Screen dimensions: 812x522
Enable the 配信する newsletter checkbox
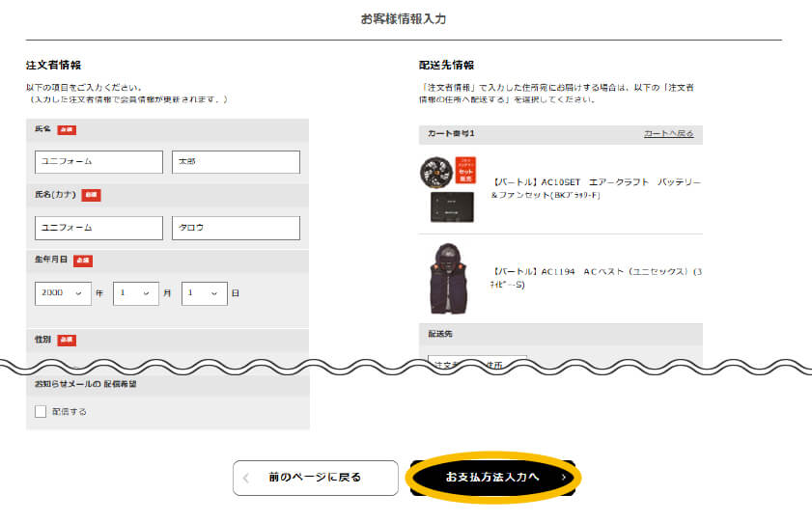click(41, 411)
